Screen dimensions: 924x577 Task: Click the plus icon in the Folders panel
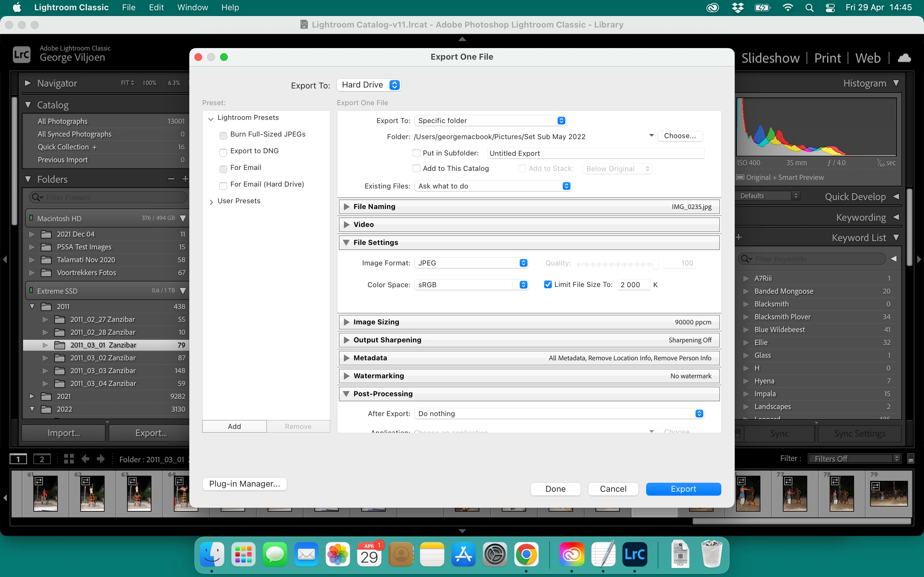click(x=185, y=179)
